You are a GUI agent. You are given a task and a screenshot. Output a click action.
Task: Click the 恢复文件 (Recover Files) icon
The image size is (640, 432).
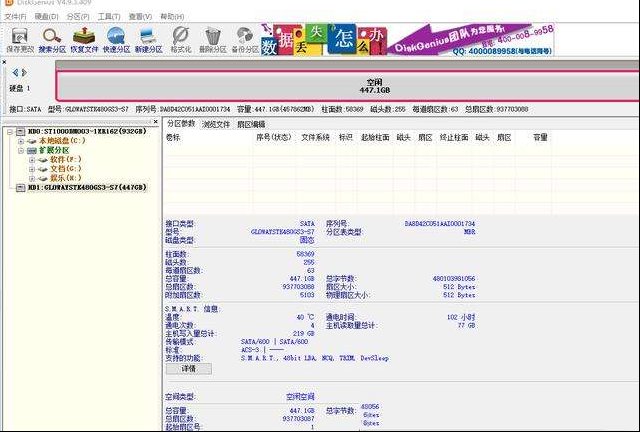[84, 36]
